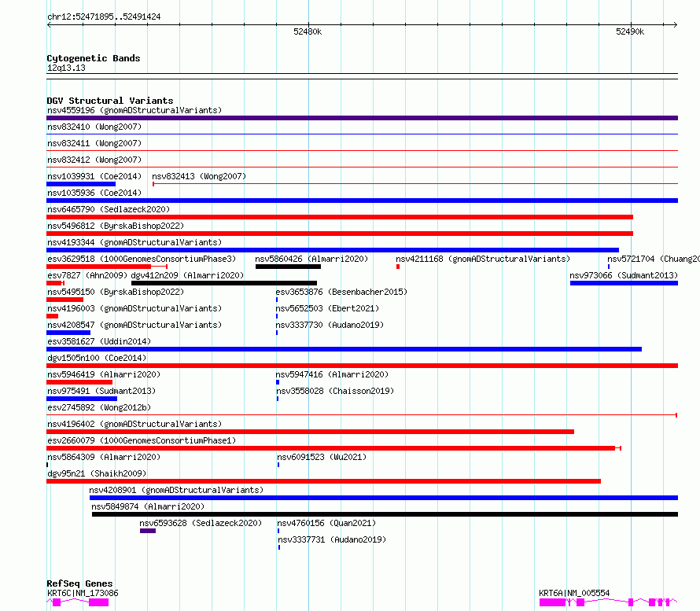Image resolution: width=700 pixels, height=611 pixels.
Task: Click the dgv412n209 (Almarri2020) label
Action: (187, 275)
